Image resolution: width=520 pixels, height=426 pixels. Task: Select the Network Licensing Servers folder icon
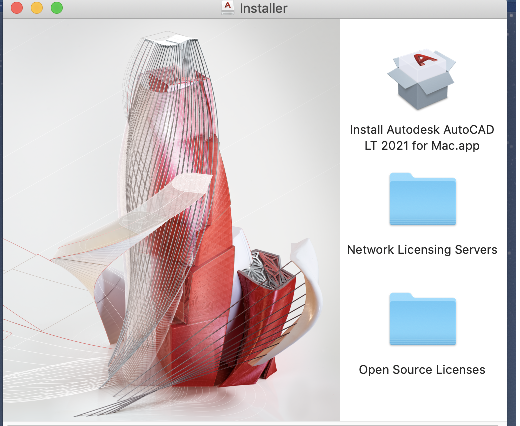click(422, 199)
